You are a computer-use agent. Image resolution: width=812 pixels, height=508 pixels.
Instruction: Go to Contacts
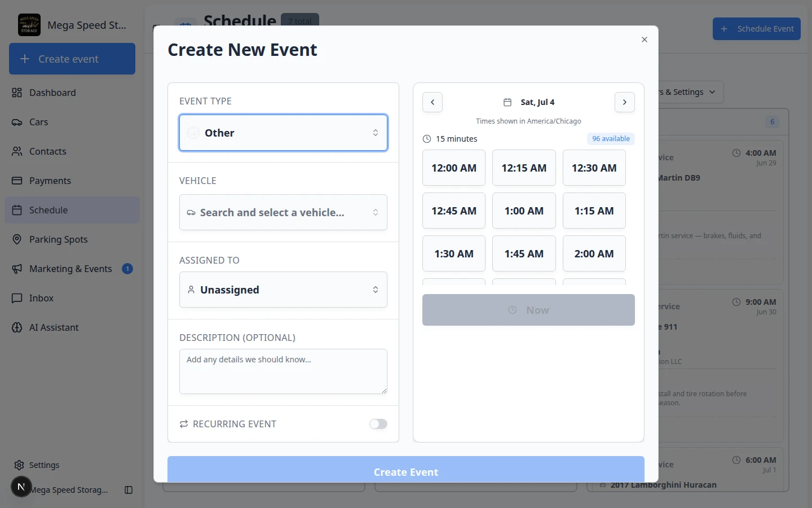point(72,151)
